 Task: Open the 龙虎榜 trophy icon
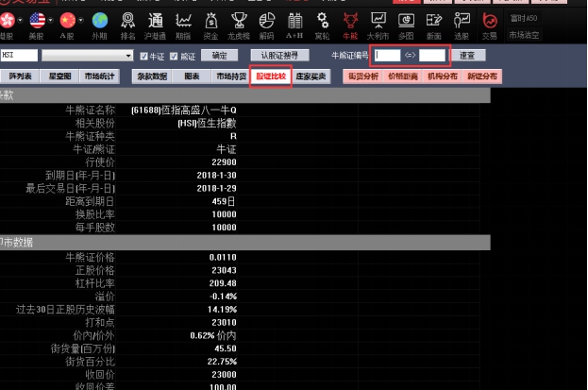click(x=240, y=19)
